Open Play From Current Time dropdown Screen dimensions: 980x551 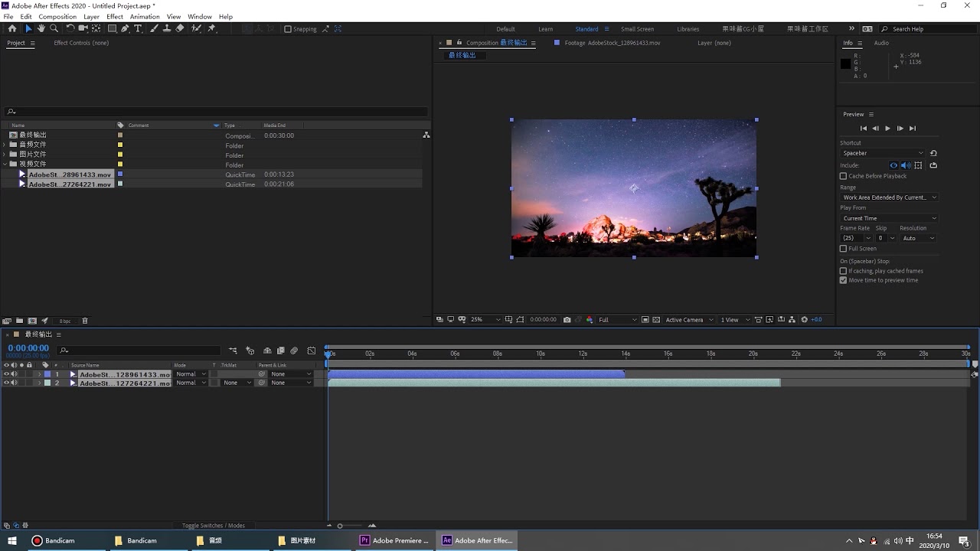pyautogui.click(x=889, y=218)
